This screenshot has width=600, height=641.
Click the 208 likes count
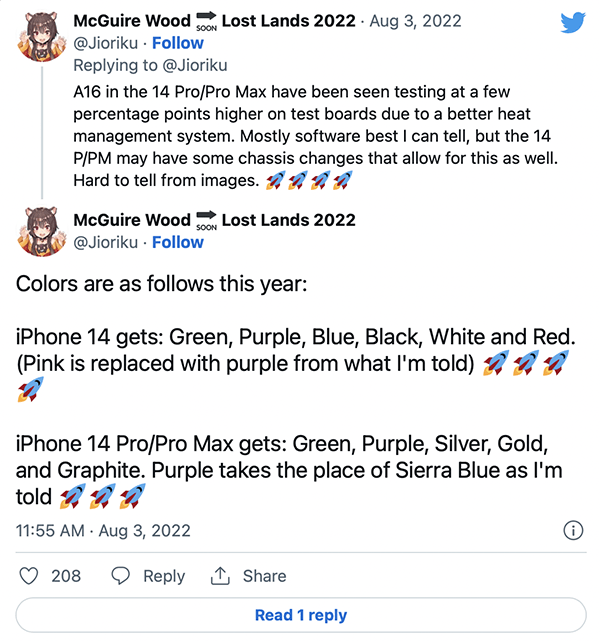point(66,576)
